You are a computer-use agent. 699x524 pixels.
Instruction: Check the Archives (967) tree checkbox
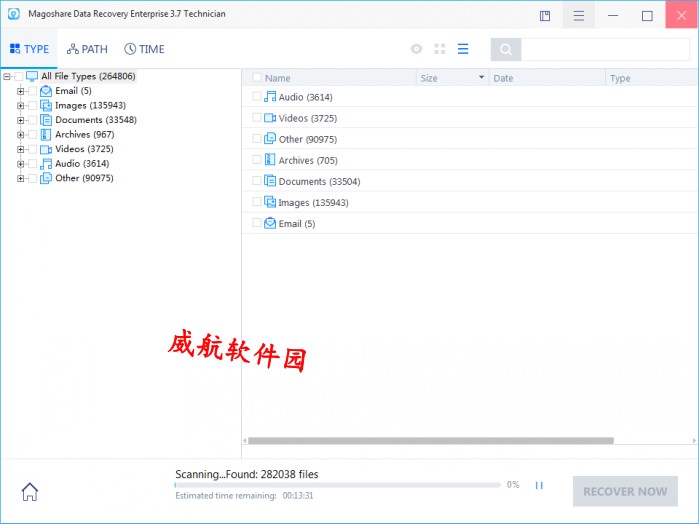[x=33, y=135]
